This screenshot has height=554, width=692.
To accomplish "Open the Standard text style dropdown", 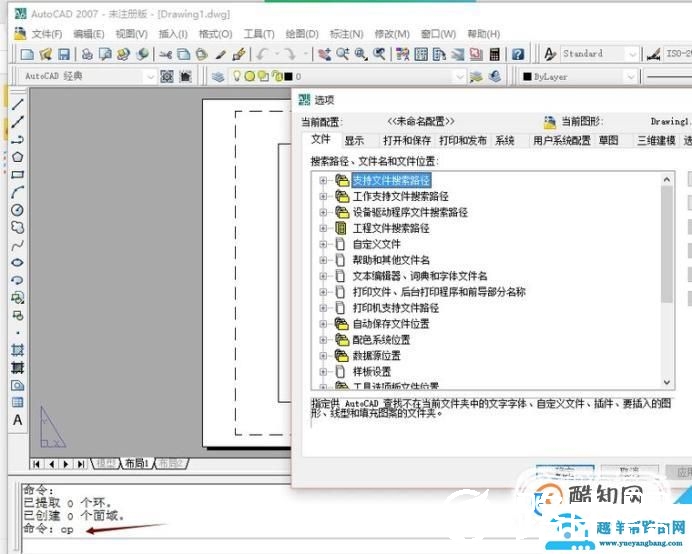I will pyautogui.click(x=632, y=54).
